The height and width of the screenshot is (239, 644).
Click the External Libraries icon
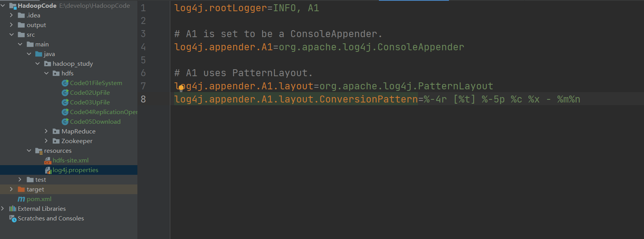[13, 209]
